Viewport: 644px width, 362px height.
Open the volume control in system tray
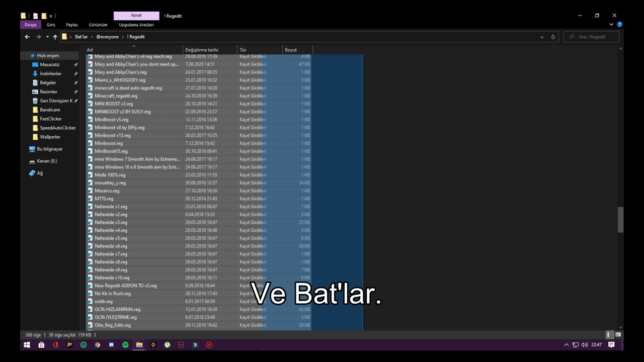click(x=584, y=345)
